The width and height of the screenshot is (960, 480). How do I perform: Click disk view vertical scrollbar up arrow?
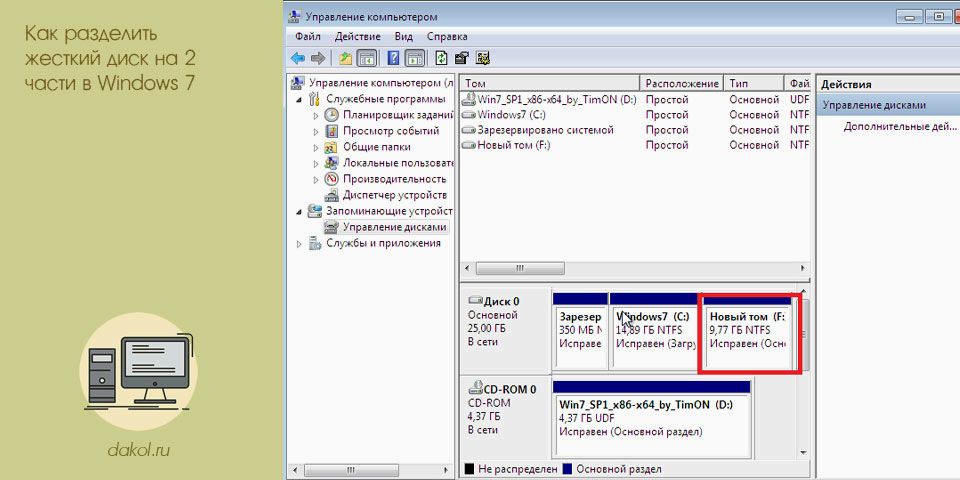804,293
